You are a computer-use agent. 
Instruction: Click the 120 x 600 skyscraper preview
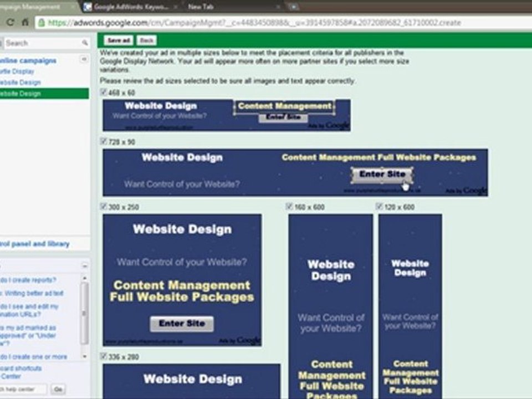410,306
